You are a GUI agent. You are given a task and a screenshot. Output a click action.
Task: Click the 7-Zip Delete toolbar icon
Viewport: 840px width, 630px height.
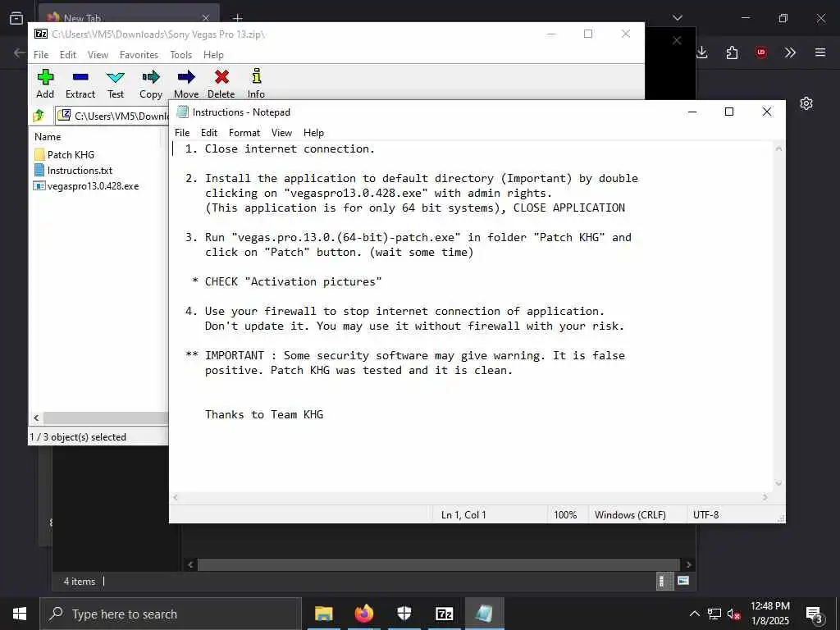[221, 84]
